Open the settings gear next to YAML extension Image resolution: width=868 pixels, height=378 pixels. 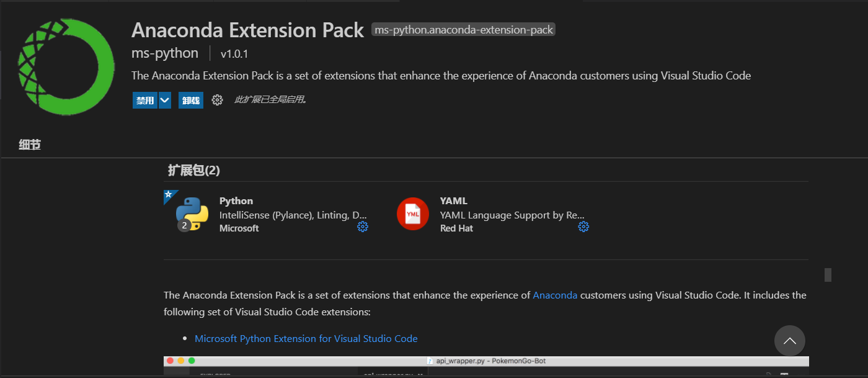coord(583,227)
